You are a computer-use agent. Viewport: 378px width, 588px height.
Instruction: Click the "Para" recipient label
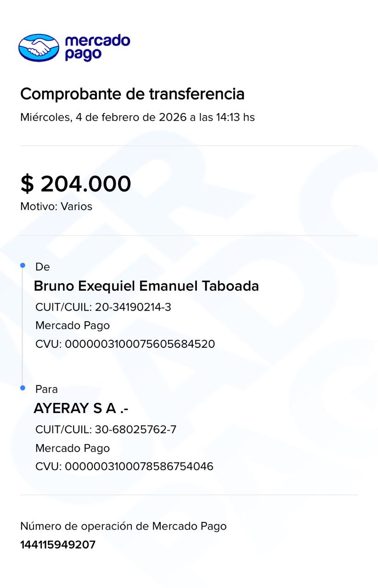click(46, 389)
